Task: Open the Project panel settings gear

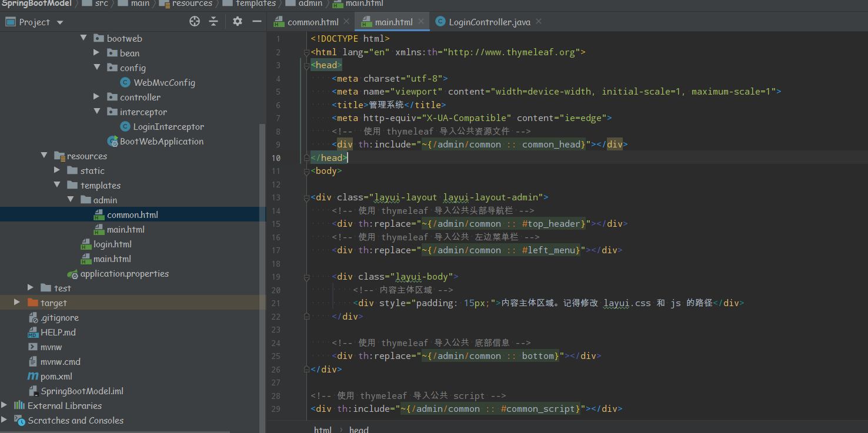Action: (x=237, y=21)
